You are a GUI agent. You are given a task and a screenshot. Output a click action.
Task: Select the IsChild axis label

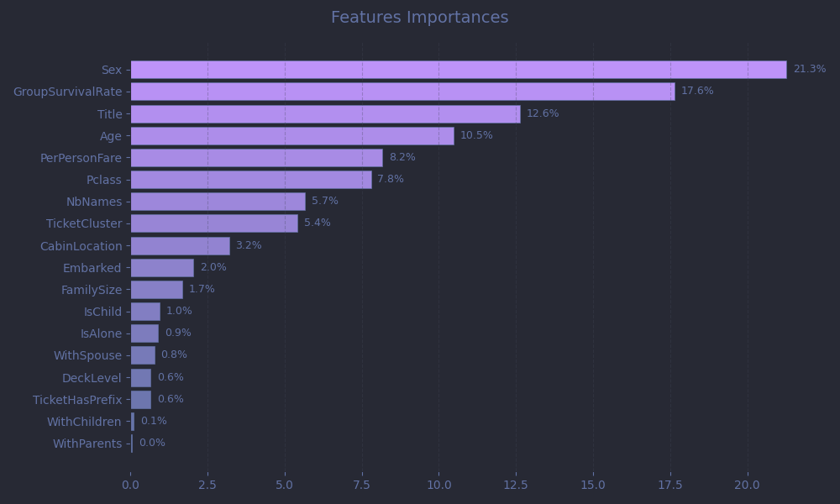click(x=102, y=312)
